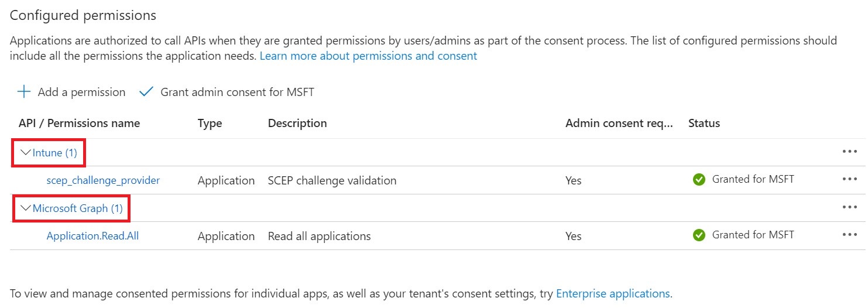
Task: Click the plus icon for Add a permission
Action: pyautogui.click(x=23, y=92)
